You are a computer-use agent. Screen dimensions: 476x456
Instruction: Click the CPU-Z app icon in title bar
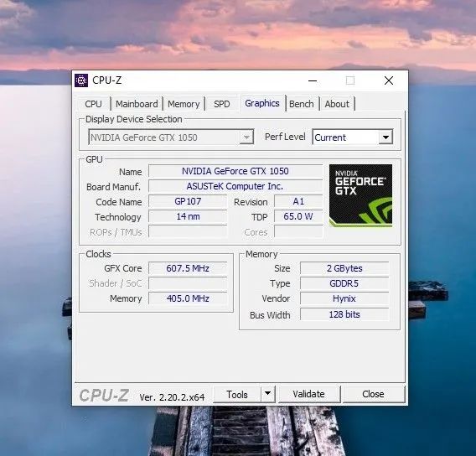[81, 80]
